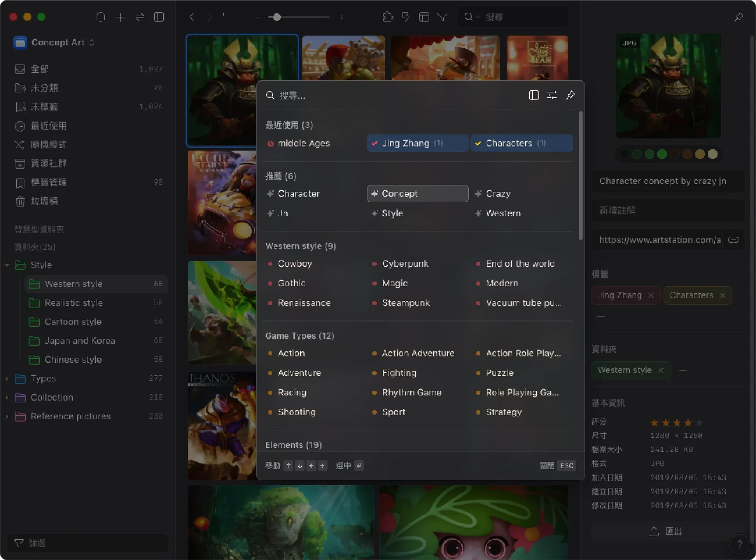Open the tag management sidebar item
756x560 pixels.
click(x=49, y=182)
